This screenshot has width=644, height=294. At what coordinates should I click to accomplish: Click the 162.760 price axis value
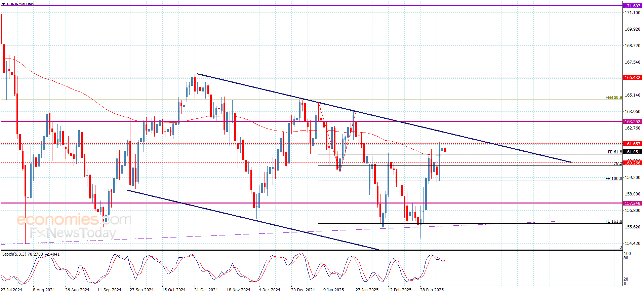(x=632, y=128)
